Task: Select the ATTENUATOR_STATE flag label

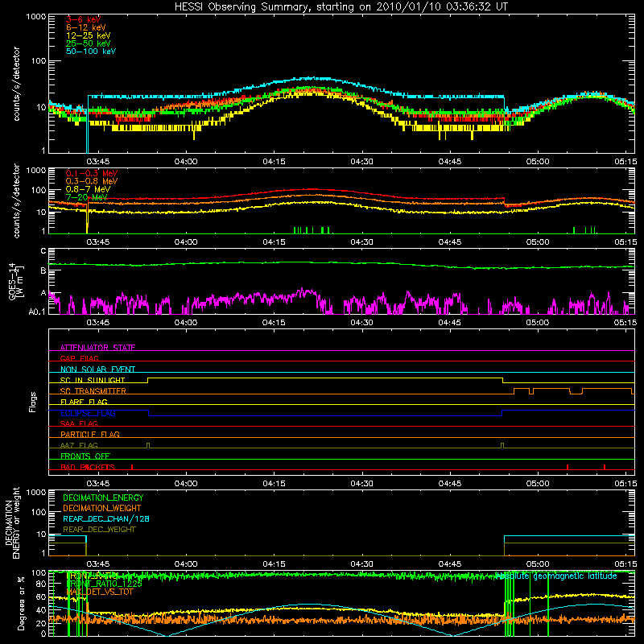Action: tap(97, 348)
